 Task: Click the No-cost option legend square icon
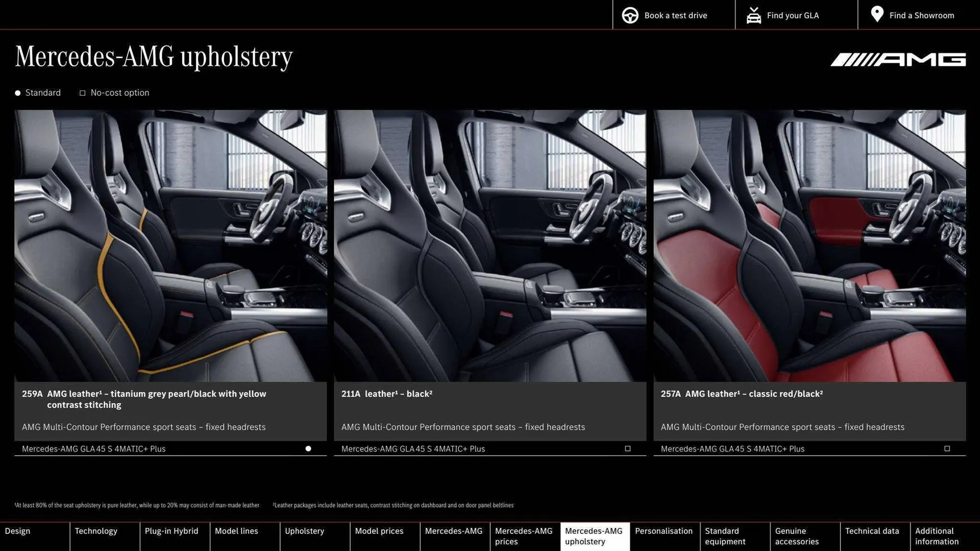pyautogui.click(x=82, y=92)
